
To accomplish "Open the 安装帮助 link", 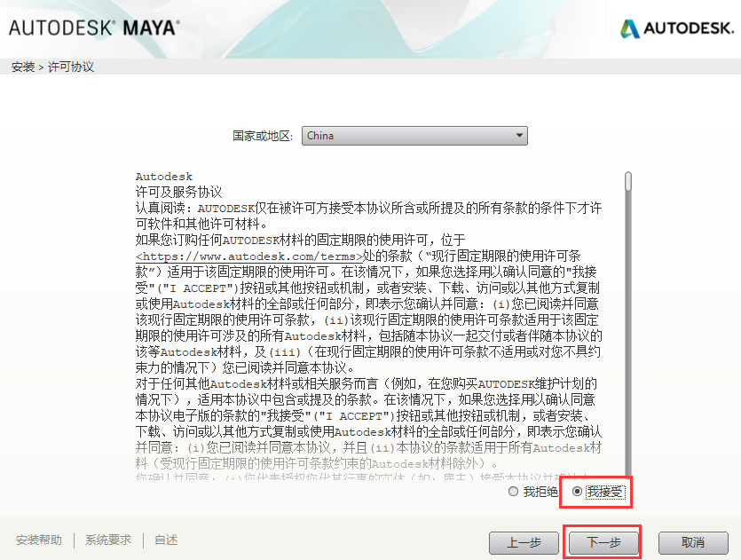I will pyautogui.click(x=39, y=540).
